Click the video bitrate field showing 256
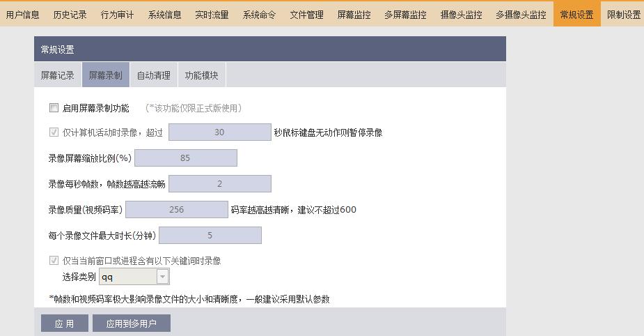Viewport: 644px width, 336px height. point(176,209)
